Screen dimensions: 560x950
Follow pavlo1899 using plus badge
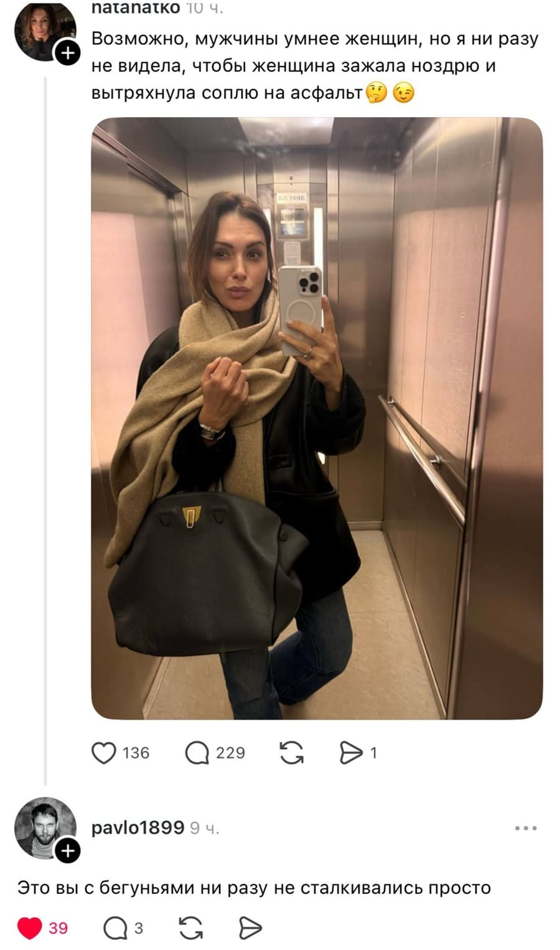(68, 850)
